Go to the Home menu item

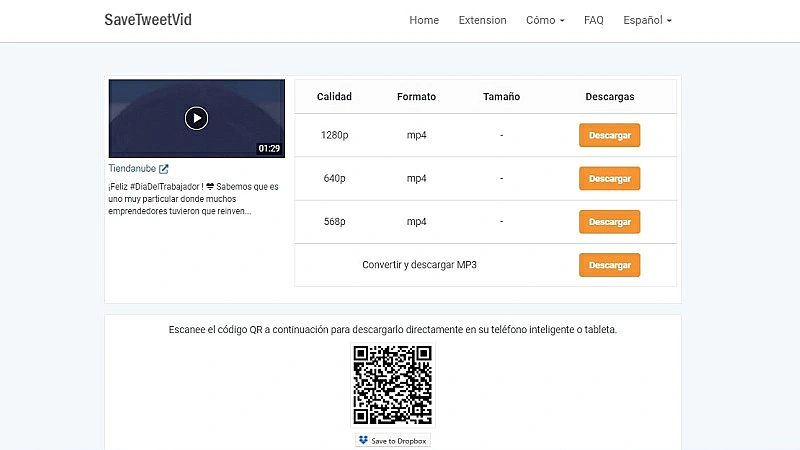point(424,20)
